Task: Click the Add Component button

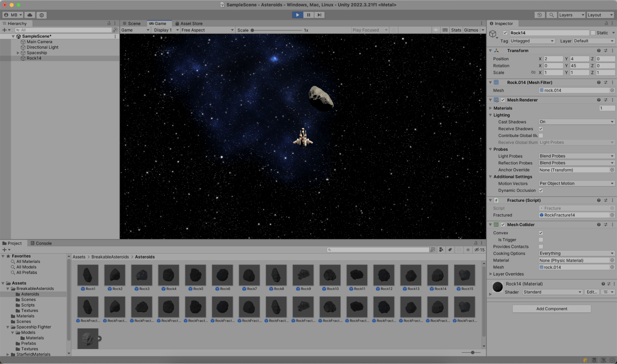Action: (x=551, y=308)
